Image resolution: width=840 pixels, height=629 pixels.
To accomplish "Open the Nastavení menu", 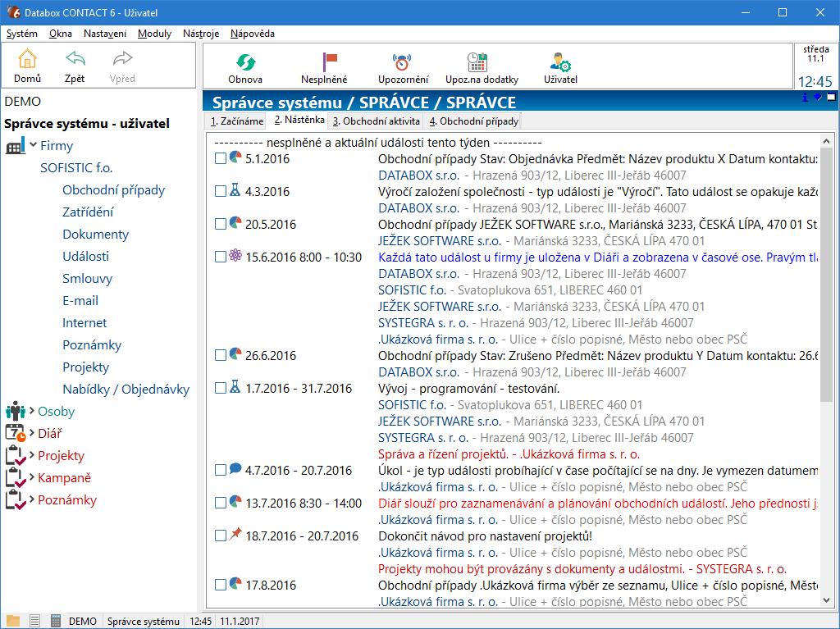I will click(105, 34).
